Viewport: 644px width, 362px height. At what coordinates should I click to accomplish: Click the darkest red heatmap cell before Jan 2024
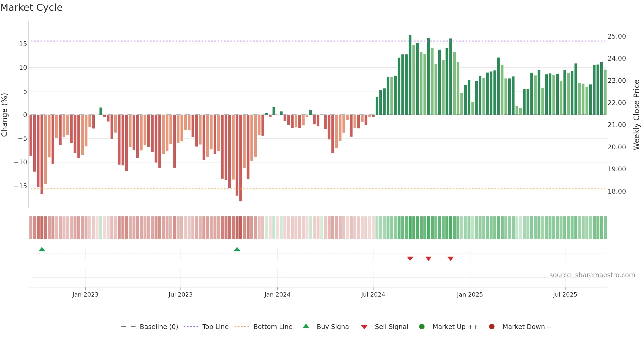[x=241, y=227]
